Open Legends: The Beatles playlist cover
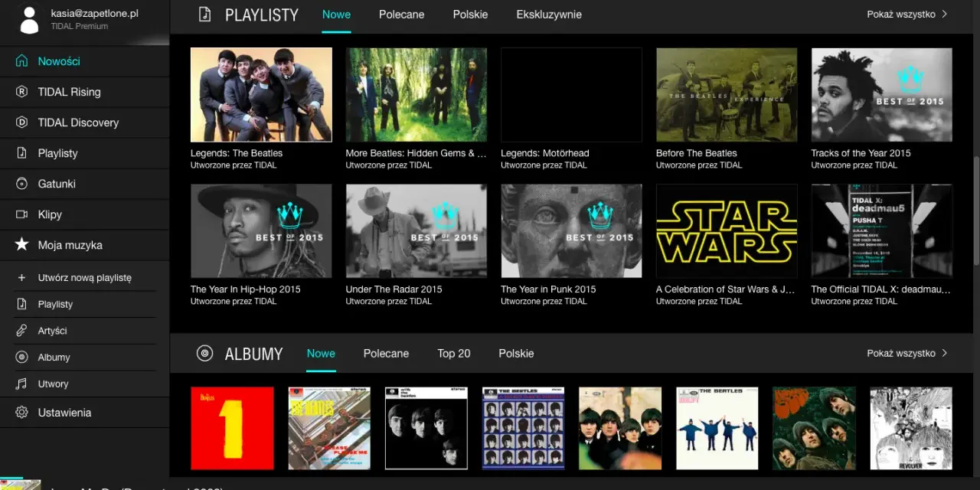Image resolution: width=980 pixels, height=490 pixels. 261,95
